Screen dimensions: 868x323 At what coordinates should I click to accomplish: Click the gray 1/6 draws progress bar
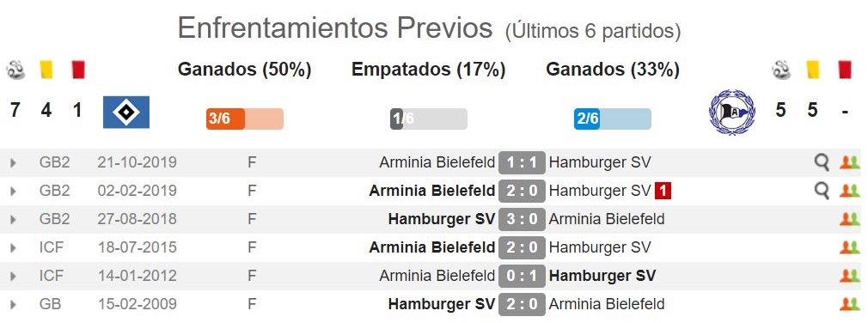(429, 119)
